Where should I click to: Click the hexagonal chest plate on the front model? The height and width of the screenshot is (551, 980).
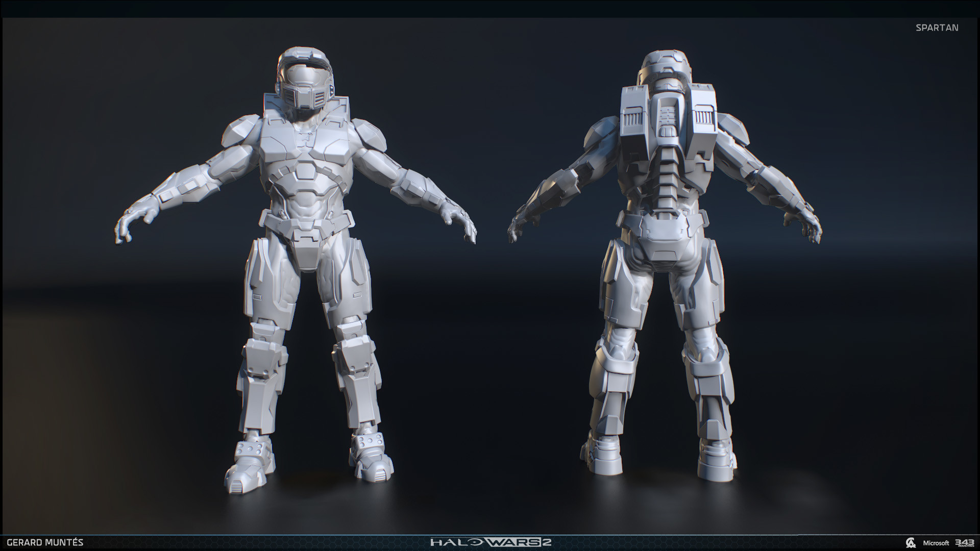tap(306, 171)
